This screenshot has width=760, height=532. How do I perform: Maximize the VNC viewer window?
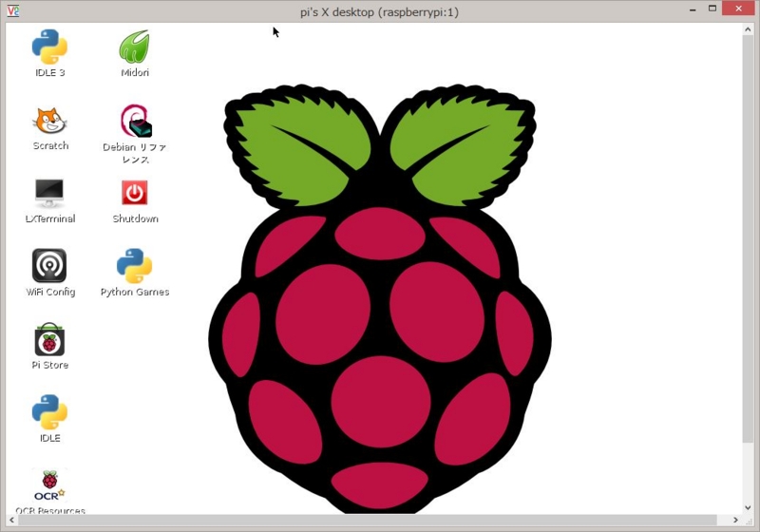click(712, 9)
